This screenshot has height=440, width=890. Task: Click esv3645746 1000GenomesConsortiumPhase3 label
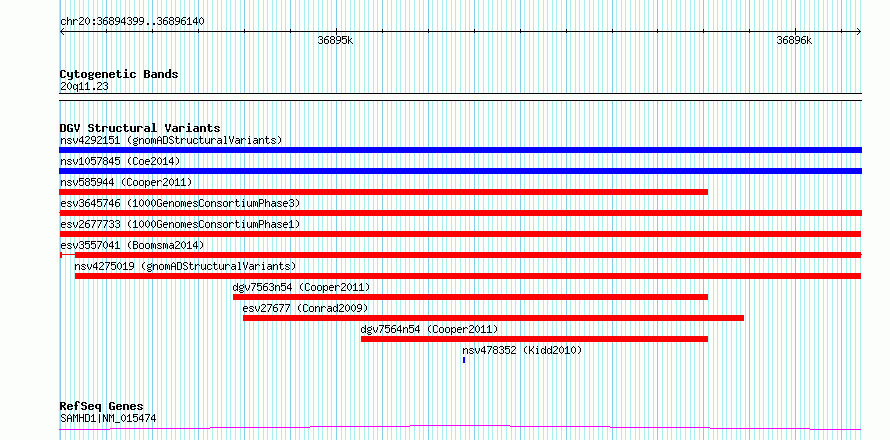180,203
